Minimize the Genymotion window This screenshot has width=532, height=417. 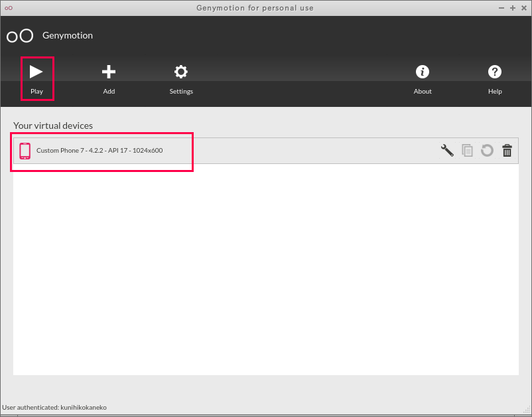tap(501, 8)
